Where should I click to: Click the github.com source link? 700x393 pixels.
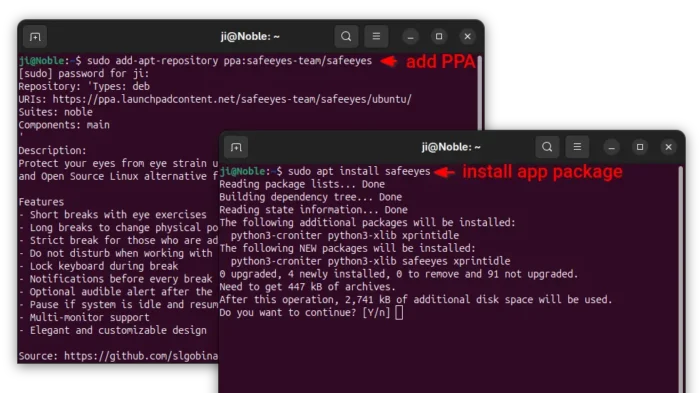[141, 356]
